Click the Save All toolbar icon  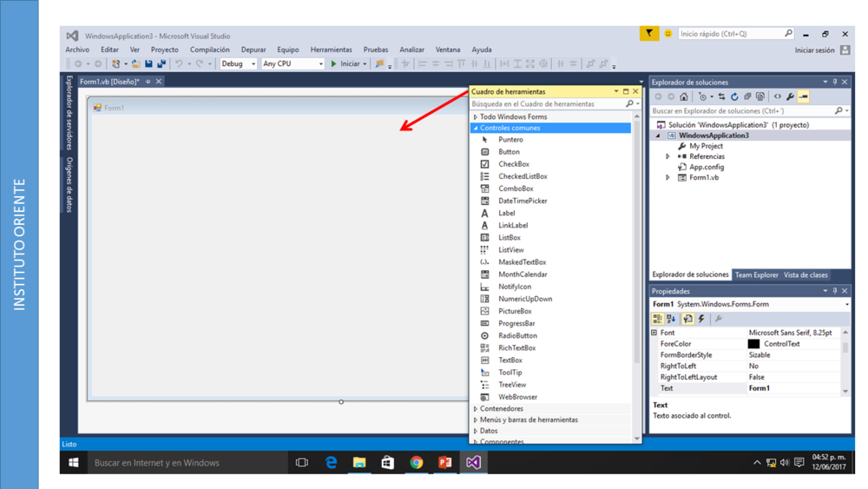click(161, 64)
